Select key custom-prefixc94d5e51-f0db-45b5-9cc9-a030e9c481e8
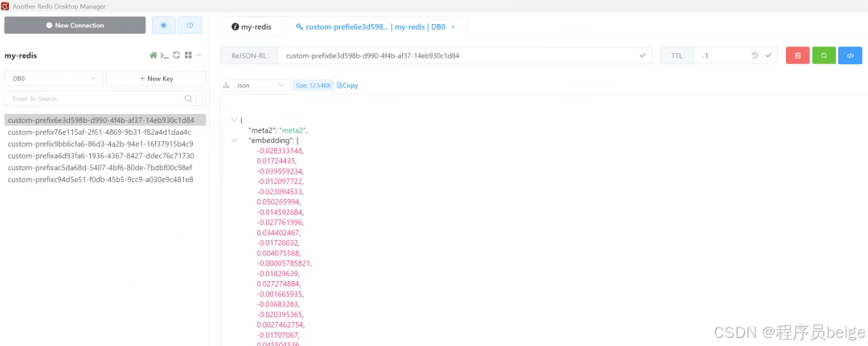 105,180
